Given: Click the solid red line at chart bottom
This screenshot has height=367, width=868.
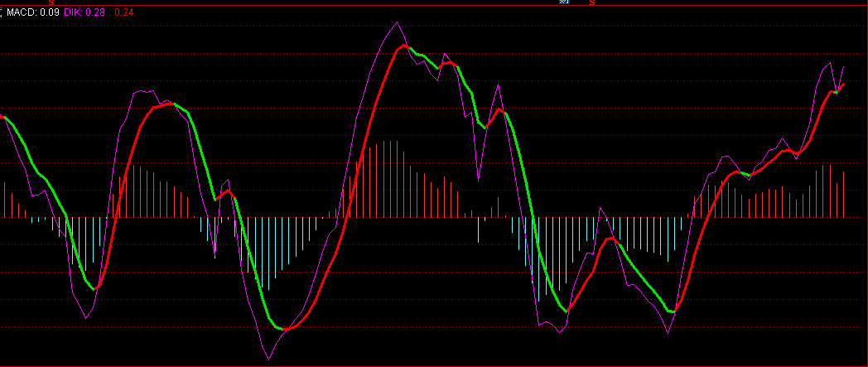Looking at the screenshot, I should point(434,365).
